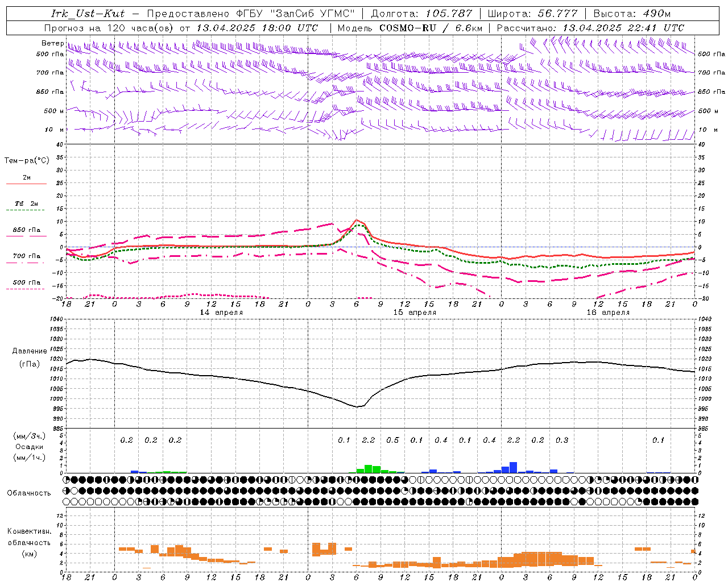Select the 850 гПа temperature legend entry
The image size is (728, 582).
[26, 230]
